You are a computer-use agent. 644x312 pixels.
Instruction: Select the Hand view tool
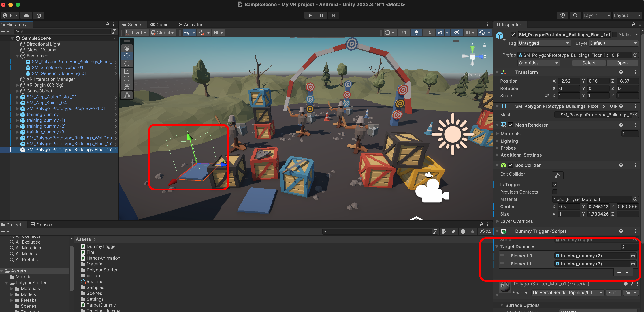tap(127, 48)
